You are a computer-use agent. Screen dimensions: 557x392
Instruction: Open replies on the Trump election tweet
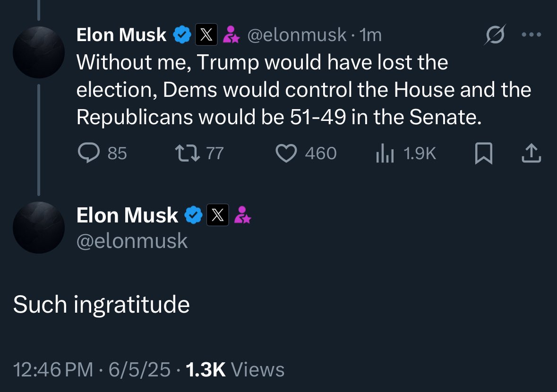pos(103,153)
